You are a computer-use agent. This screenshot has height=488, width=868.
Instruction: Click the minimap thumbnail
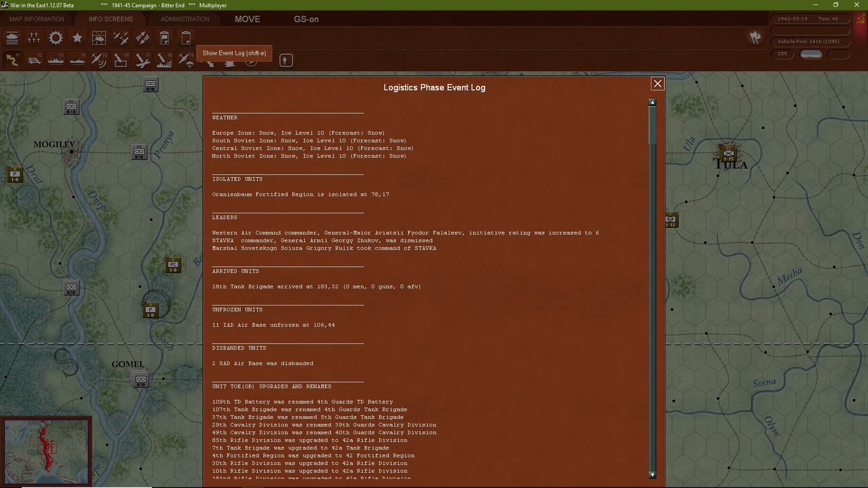click(x=47, y=451)
